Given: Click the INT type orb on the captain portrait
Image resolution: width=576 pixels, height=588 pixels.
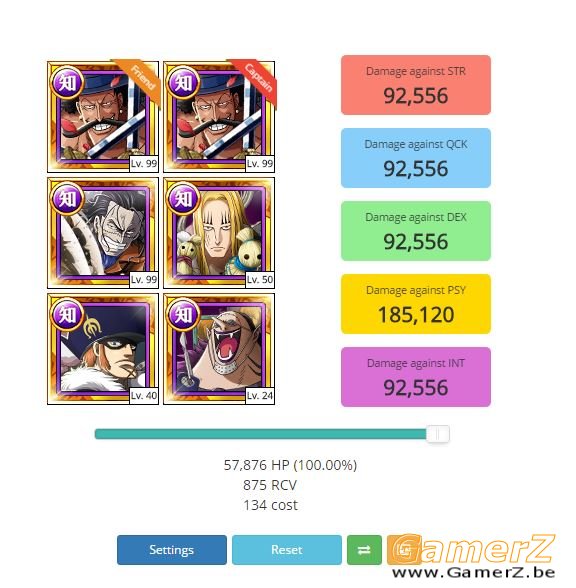Looking at the screenshot, I should click(183, 82).
